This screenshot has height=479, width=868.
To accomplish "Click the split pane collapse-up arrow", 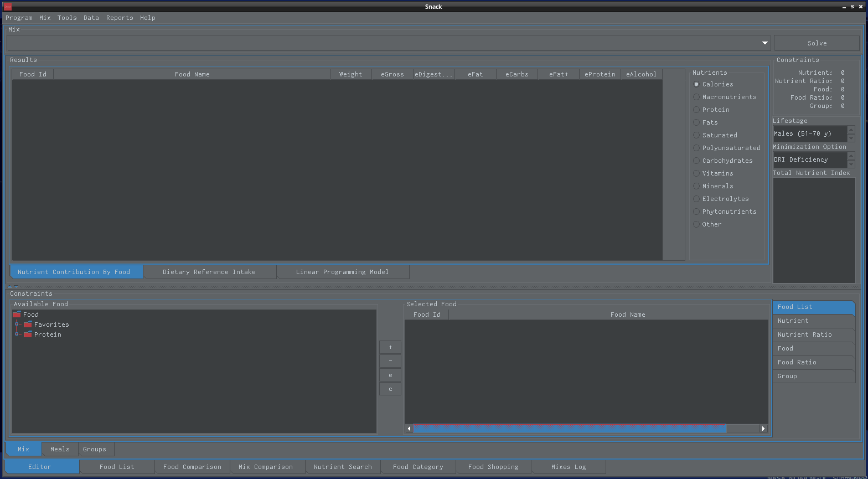I will point(9,286).
